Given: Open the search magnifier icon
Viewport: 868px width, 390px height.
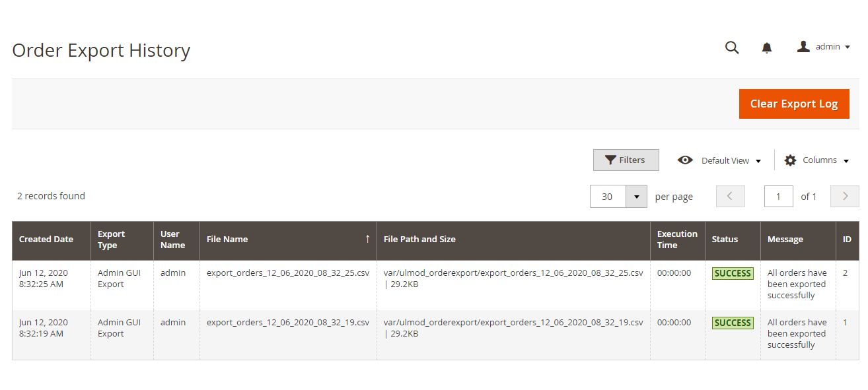Looking at the screenshot, I should [732, 48].
